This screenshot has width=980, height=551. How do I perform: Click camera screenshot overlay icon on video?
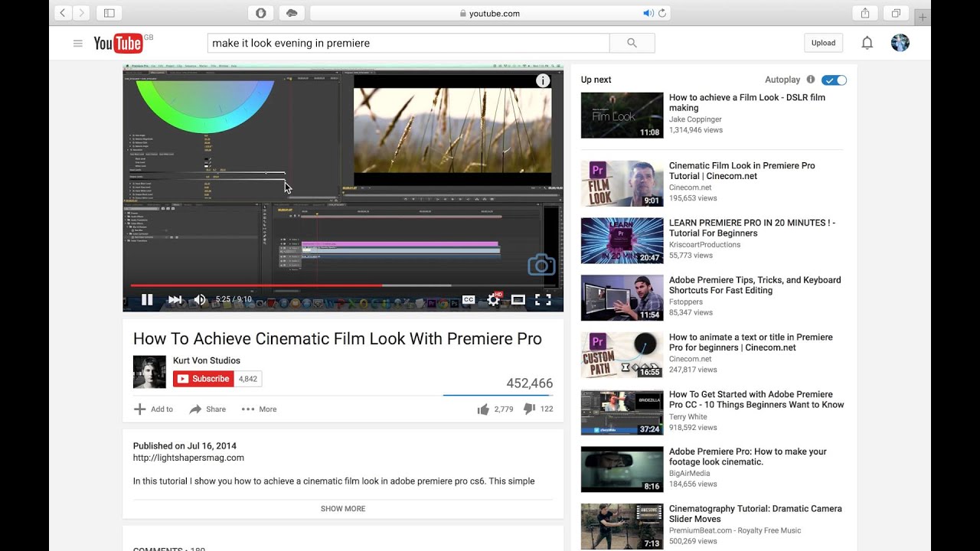(541, 265)
